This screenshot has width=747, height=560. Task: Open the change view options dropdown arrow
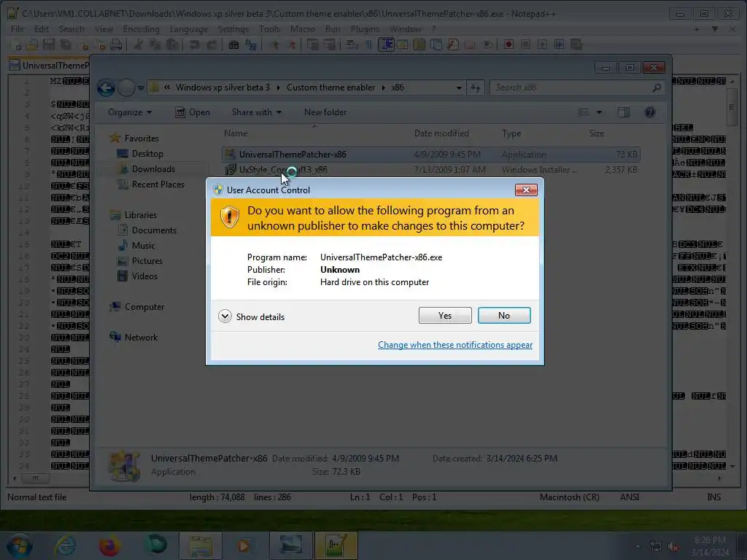(599, 112)
